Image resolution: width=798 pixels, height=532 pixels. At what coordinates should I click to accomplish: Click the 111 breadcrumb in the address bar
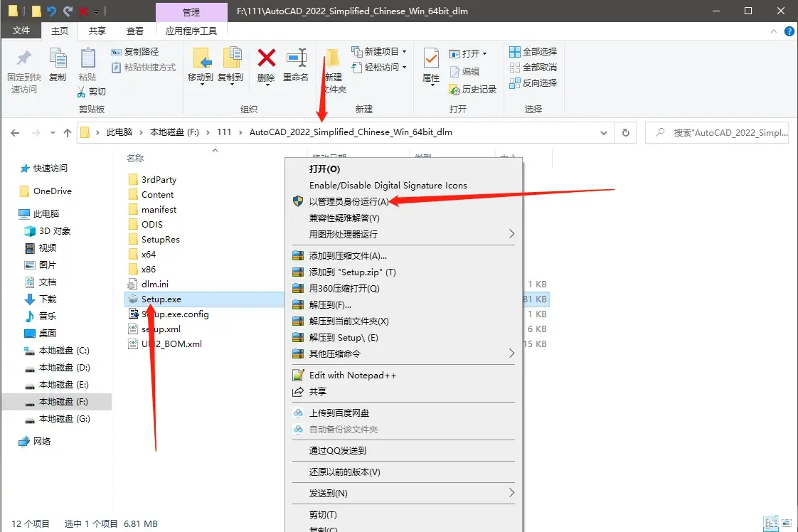click(224, 132)
